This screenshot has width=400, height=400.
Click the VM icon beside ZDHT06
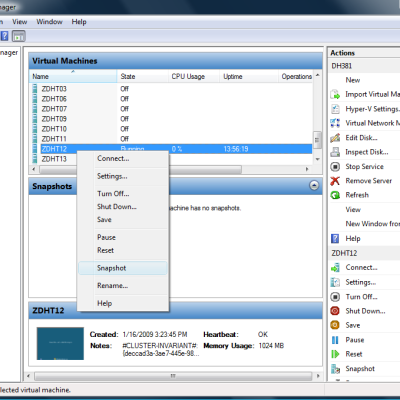coord(35,99)
